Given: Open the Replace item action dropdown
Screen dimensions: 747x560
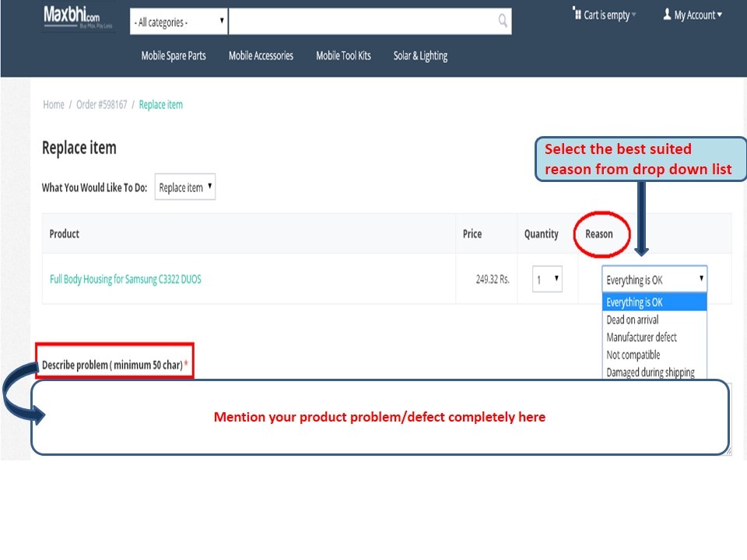Looking at the screenshot, I should tap(185, 187).
